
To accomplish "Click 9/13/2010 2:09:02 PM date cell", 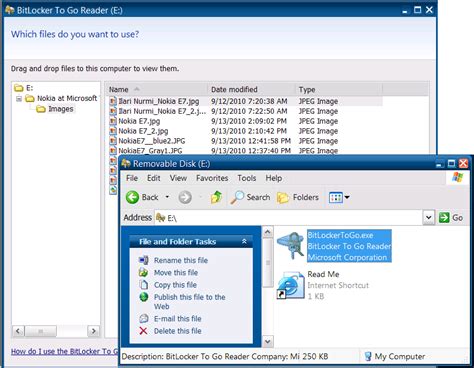I will (249, 121).
